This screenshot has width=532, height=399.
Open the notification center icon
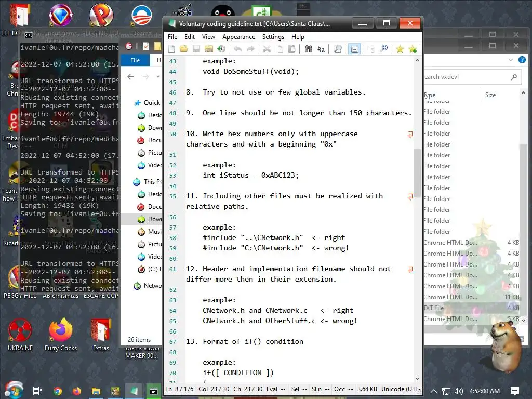[x=514, y=391]
